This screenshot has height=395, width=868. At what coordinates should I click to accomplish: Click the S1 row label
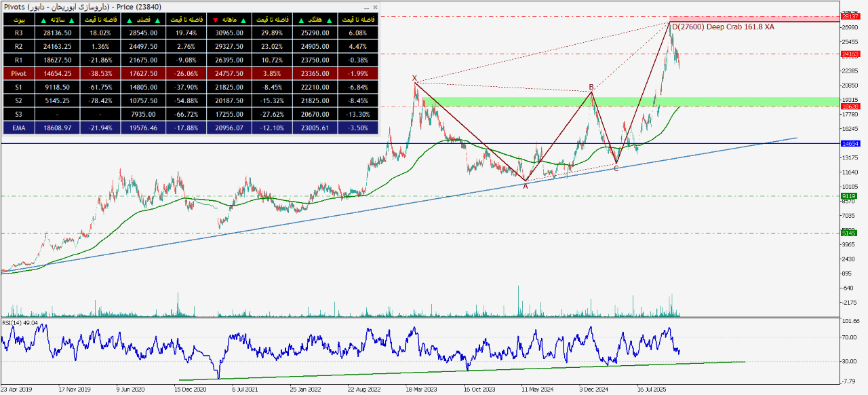point(18,87)
